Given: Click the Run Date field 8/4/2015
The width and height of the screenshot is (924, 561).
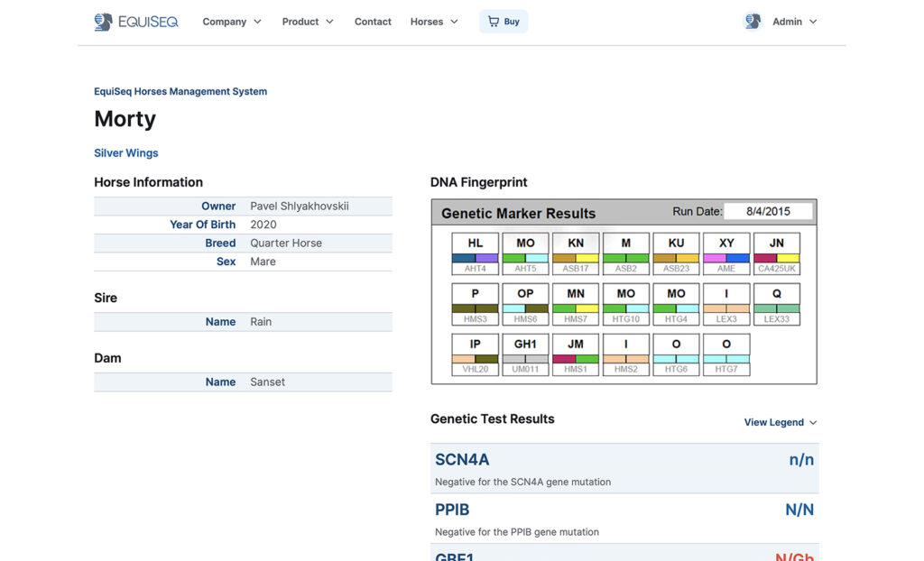Looking at the screenshot, I should (768, 212).
